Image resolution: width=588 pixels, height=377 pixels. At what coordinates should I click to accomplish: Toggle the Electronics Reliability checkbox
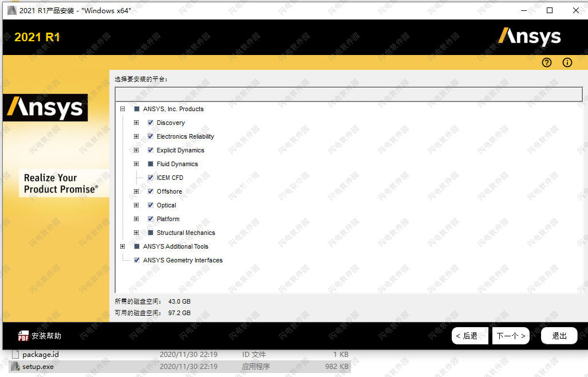click(151, 136)
